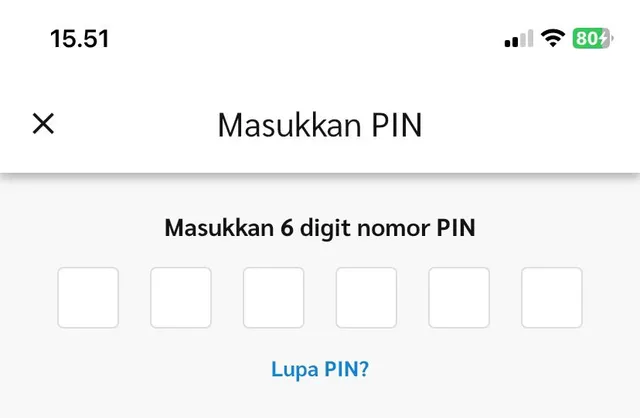The image size is (640, 418).
Task: Tap empty gray area below Lupa PIN? link
Action: tap(320, 402)
